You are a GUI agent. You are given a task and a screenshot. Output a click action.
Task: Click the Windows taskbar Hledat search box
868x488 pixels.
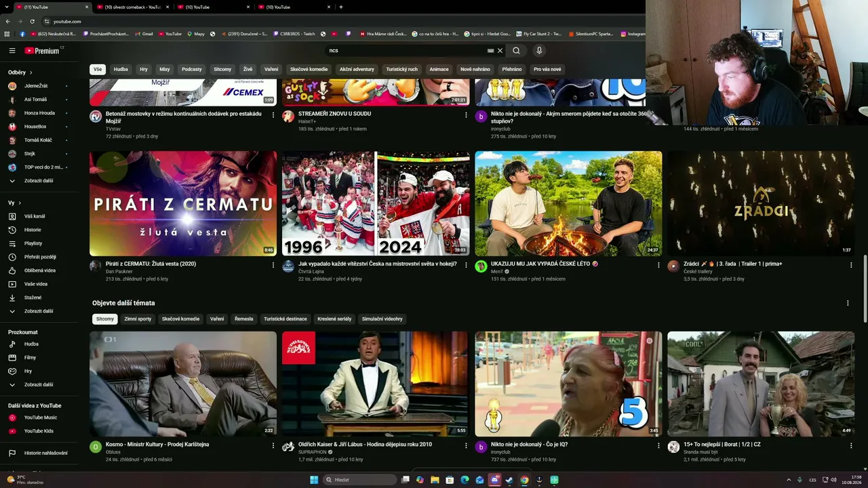pos(359,480)
